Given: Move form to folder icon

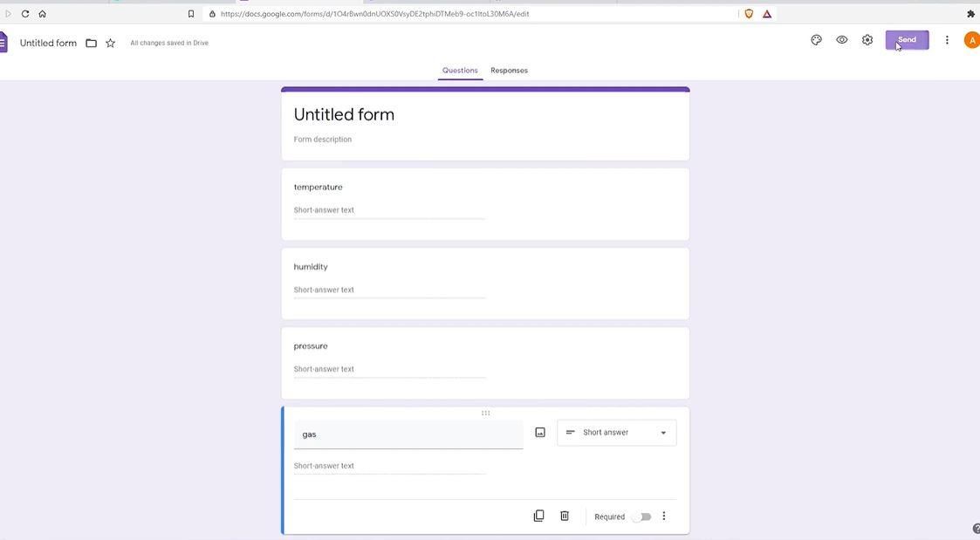Looking at the screenshot, I should click(x=92, y=43).
